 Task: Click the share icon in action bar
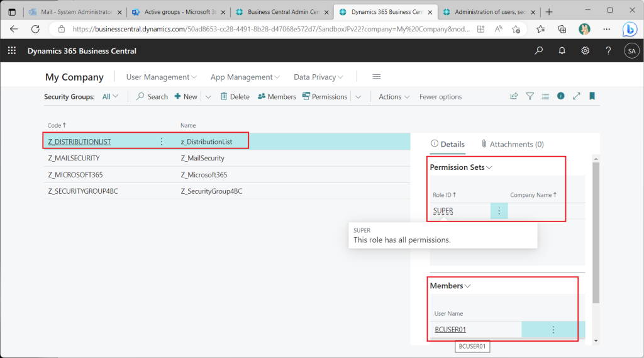coord(514,96)
